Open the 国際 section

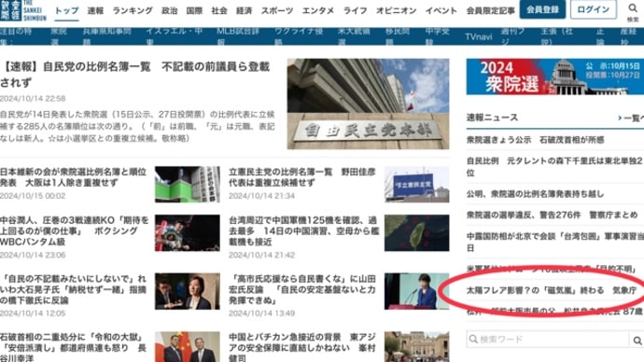194,10
